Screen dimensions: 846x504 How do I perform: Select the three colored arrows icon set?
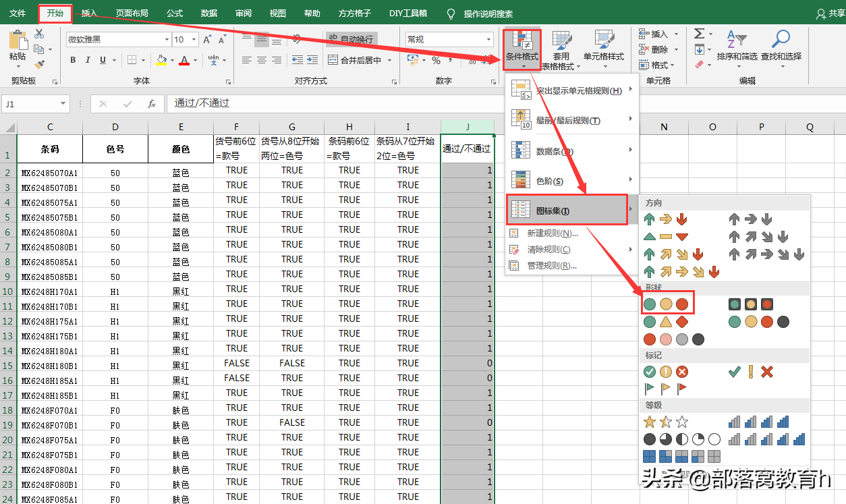coord(665,219)
